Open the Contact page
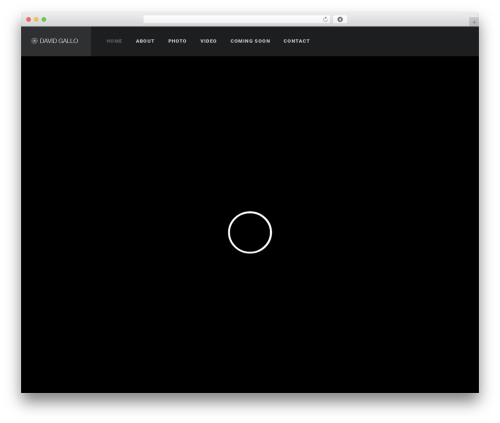This screenshot has width=500, height=423. pos(297,41)
